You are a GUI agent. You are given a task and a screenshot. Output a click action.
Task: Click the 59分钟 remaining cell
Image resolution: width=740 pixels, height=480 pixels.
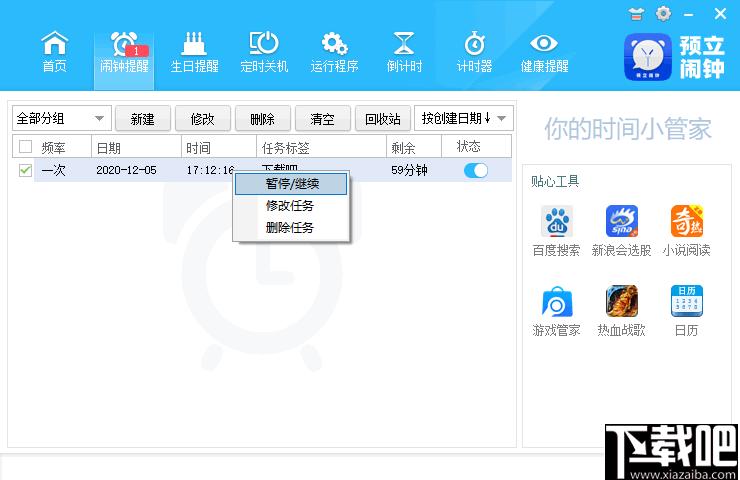[x=409, y=170]
